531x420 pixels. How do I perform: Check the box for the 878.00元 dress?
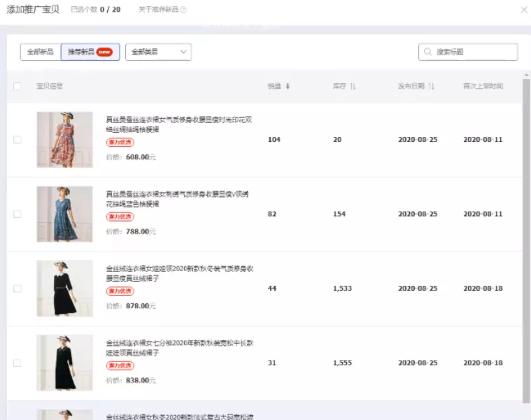click(x=17, y=289)
